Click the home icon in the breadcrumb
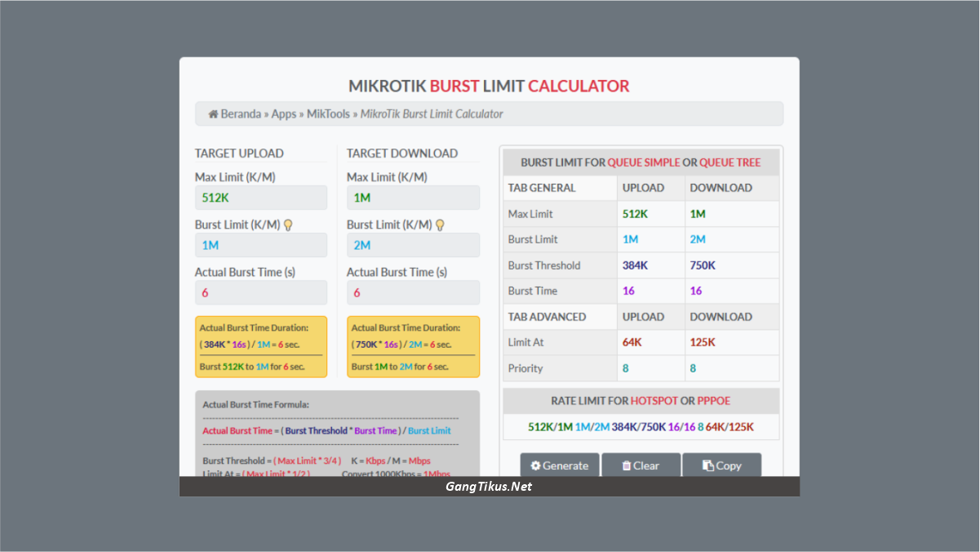Viewport: 980px width, 552px height. pyautogui.click(x=212, y=114)
